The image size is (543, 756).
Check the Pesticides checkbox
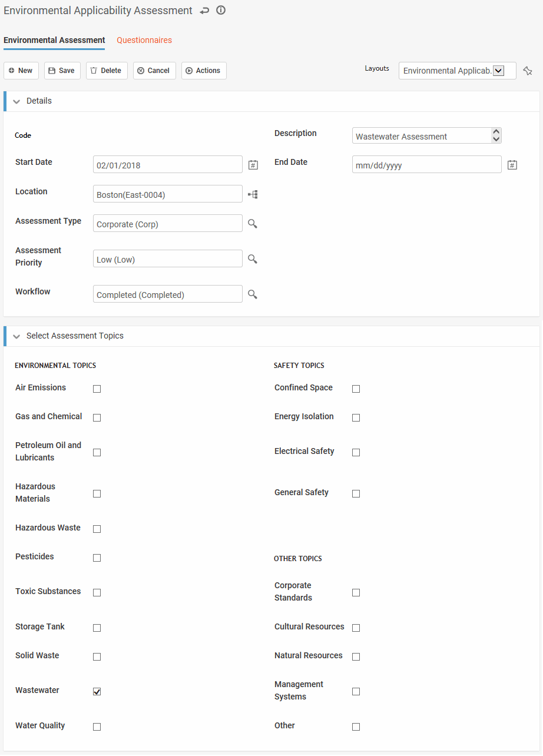tap(97, 558)
